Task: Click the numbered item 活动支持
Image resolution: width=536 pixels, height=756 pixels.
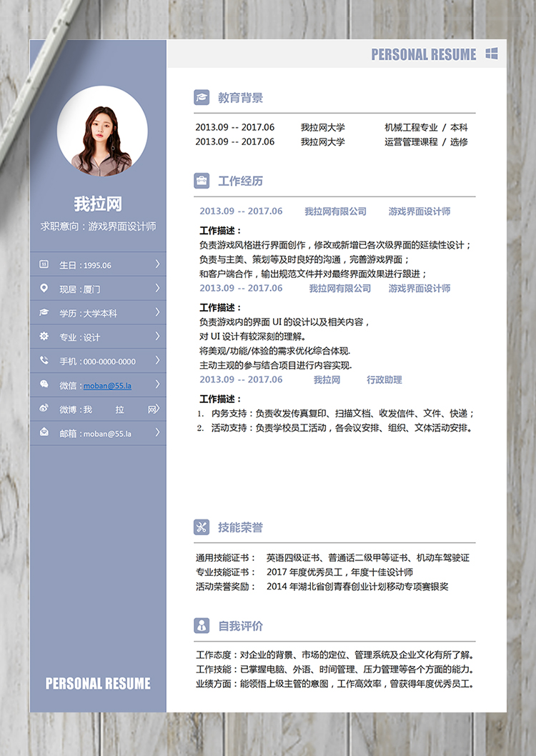Action: pyautogui.click(x=335, y=427)
